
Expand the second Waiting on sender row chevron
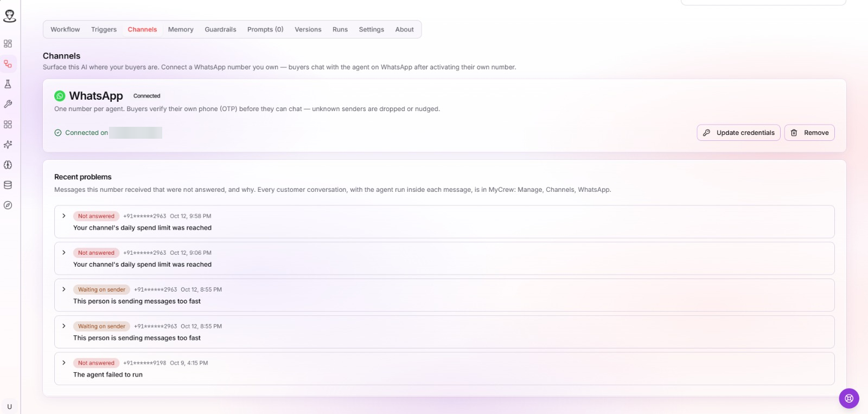(x=64, y=326)
